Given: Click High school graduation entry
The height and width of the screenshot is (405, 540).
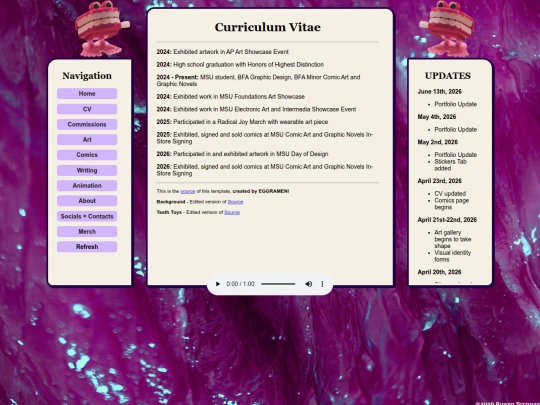Looking at the screenshot, I should point(240,65).
